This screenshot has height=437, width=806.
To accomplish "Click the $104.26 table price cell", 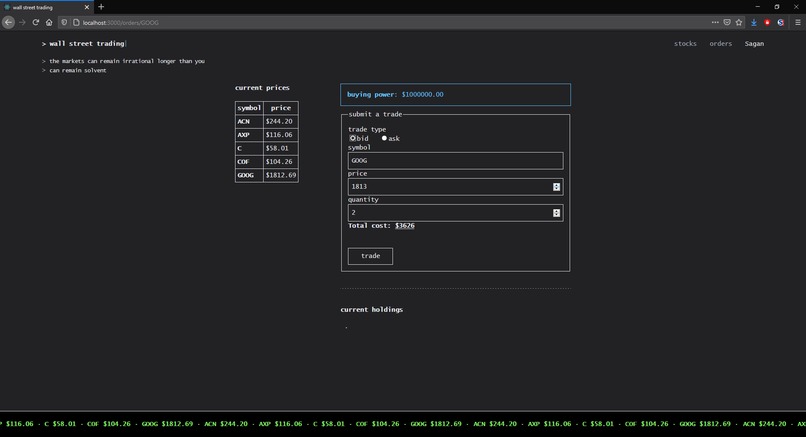I will (x=281, y=161).
